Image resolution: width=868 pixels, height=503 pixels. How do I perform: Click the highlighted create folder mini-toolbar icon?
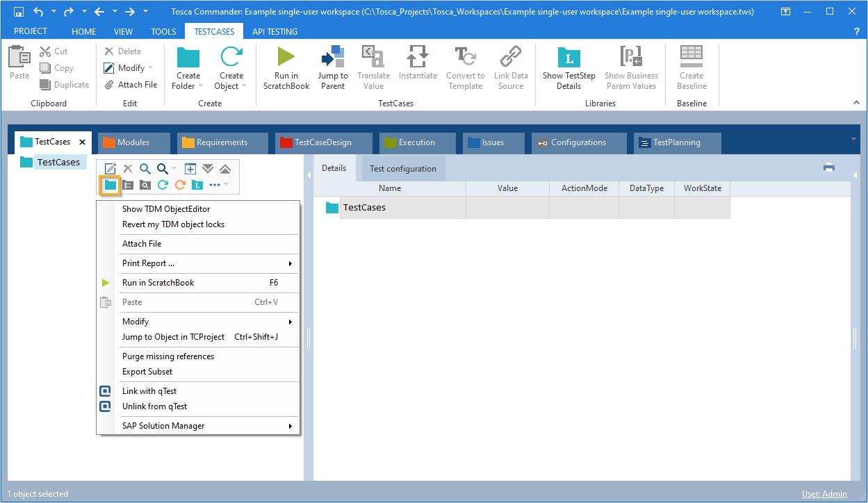point(110,185)
